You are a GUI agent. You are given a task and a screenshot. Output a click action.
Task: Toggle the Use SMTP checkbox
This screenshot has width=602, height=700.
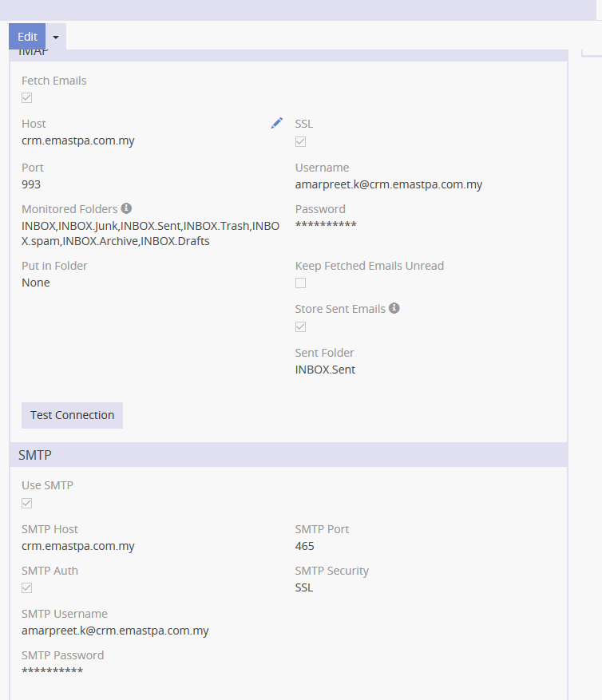(x=27, y=503)
